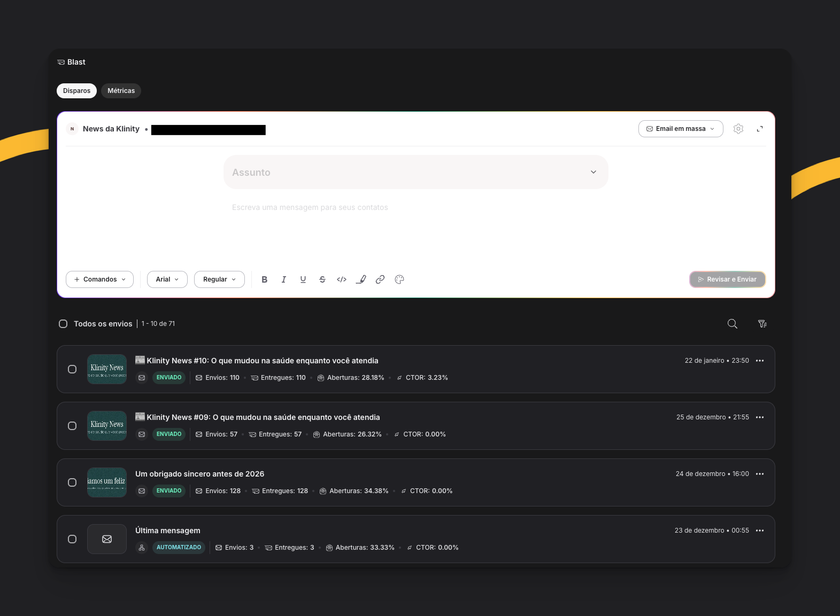Screen dimensions: 840x616
Task: Apply underline formatting
Action: 303,279
